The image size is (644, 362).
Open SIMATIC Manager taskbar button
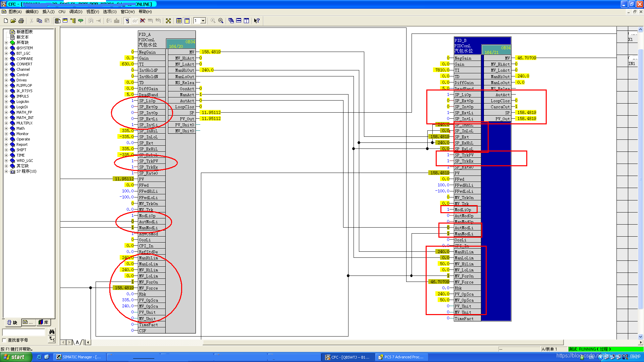click(x=79, y=357)
